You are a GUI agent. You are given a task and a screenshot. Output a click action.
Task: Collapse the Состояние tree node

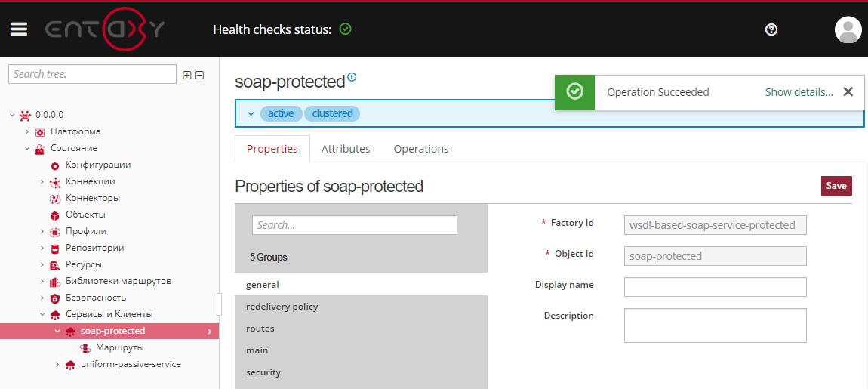[x=27, y=149]
